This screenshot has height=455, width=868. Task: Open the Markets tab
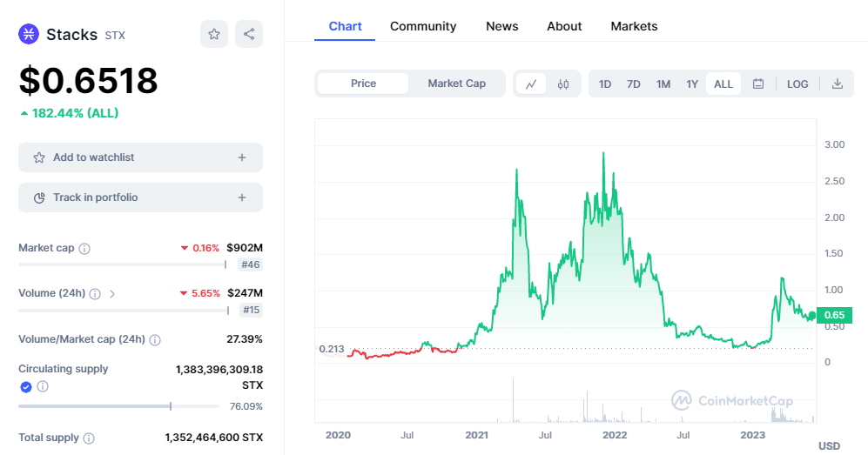634,27
